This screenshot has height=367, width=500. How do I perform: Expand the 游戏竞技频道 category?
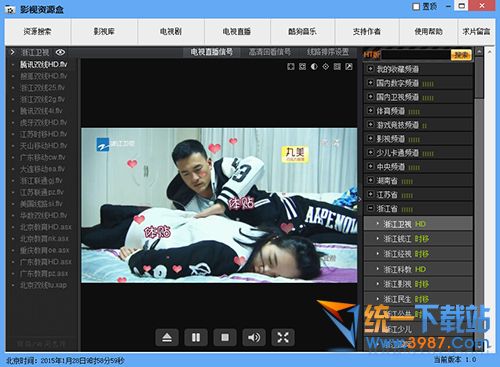point(370,125)
